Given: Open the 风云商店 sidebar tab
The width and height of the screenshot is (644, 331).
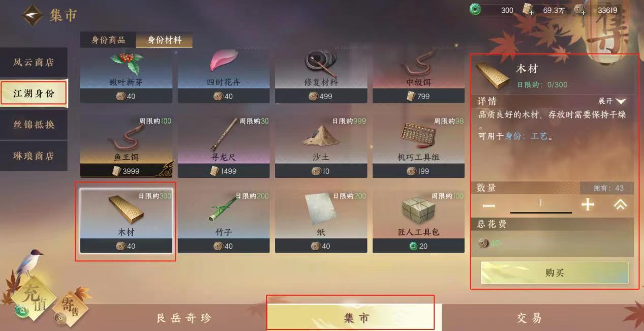Looking at the screenshot, I should (x=34, y=63).
